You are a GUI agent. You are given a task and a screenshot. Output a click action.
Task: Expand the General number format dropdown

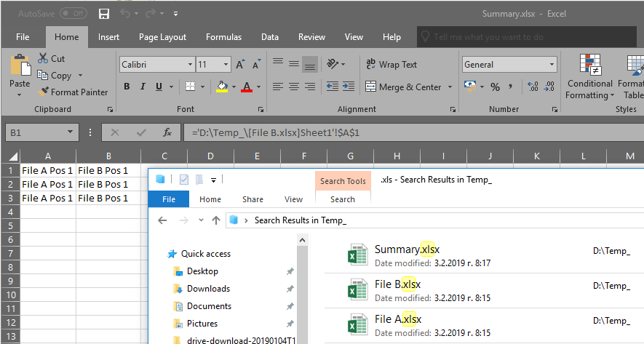552,65
